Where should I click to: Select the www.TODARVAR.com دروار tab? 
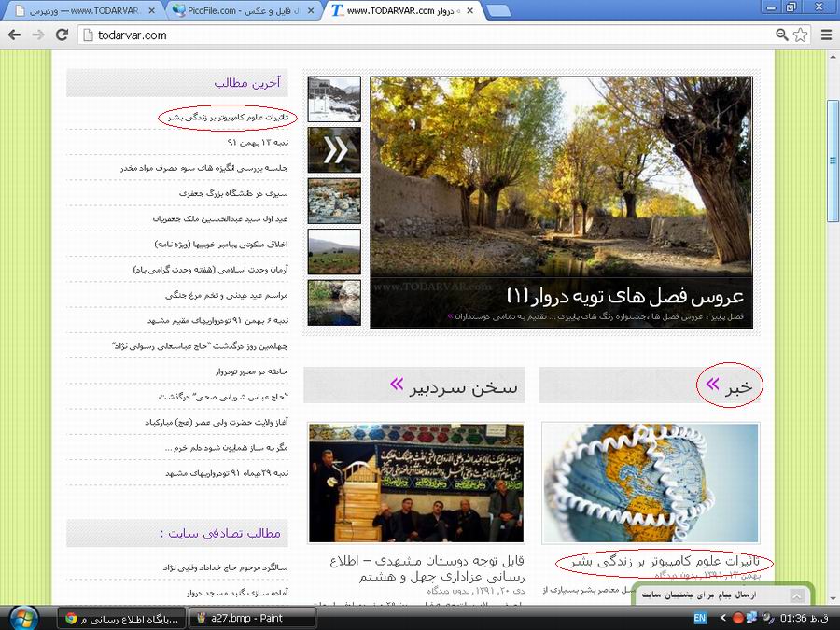401,10
